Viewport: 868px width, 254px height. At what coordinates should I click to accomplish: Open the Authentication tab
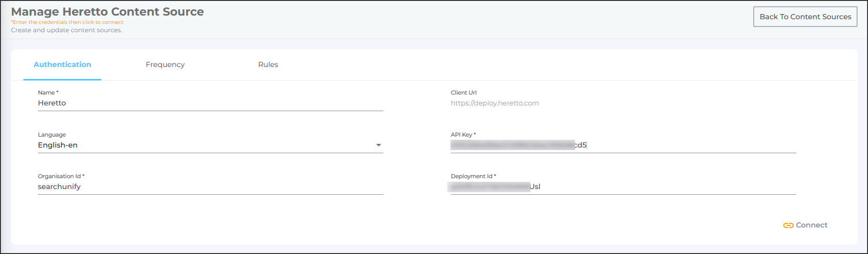62,64
